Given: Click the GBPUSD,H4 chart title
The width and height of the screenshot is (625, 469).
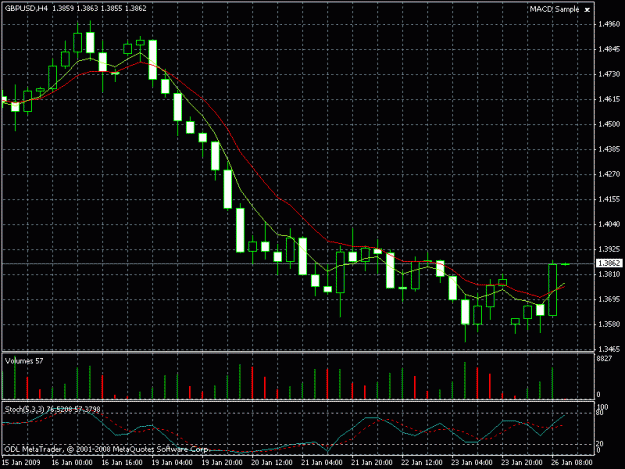Looking at the screenshot, I should point(26,8).
